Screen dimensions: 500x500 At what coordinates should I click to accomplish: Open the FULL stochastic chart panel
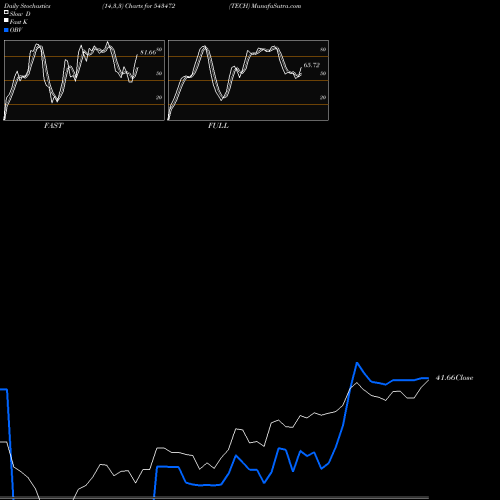(248, 80)
